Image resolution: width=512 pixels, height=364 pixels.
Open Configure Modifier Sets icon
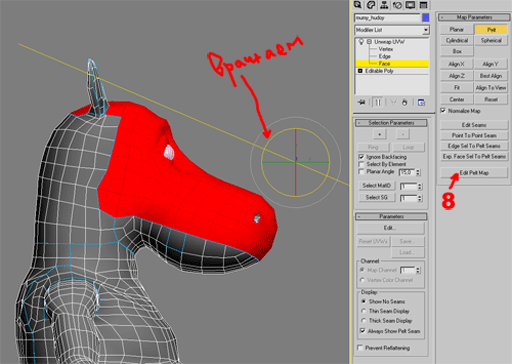coord(421,102)
